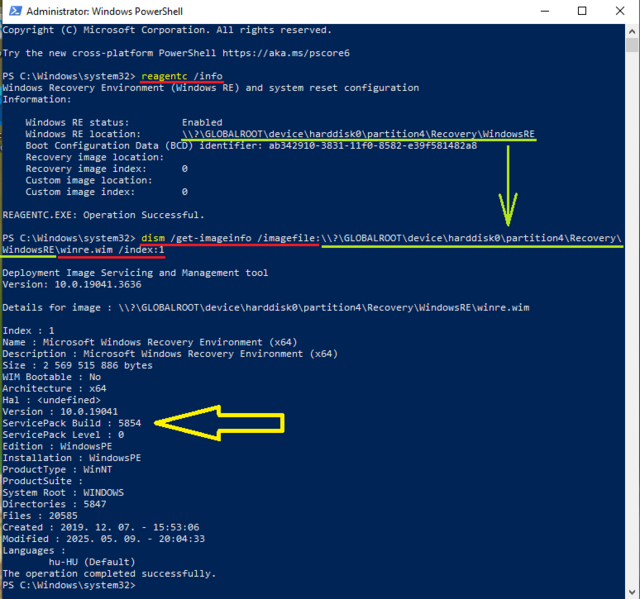The image size is (640, 599).
Task: Click 'REAGENTC.EXE: Operation Successful.' line
Action: [x=103, y=215]
